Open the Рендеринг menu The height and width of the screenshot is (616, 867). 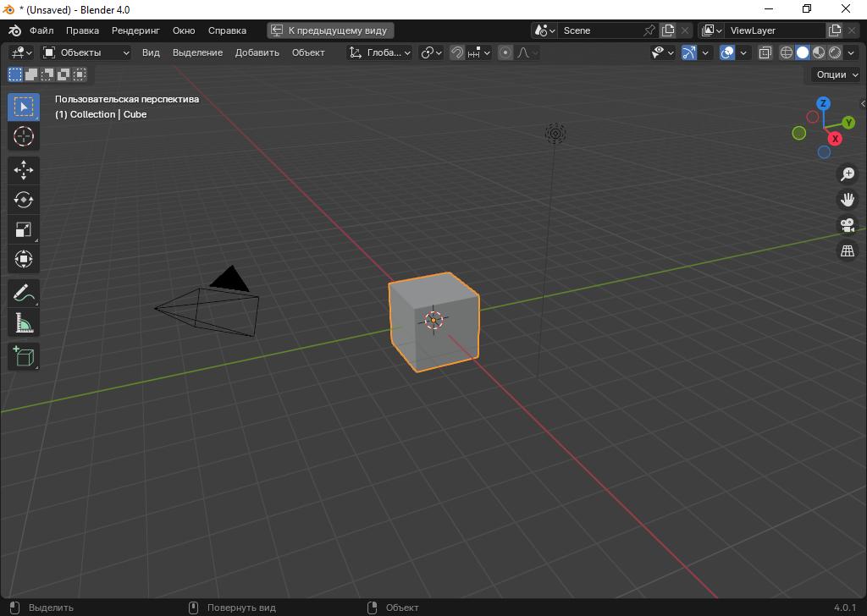click(135, 30)
